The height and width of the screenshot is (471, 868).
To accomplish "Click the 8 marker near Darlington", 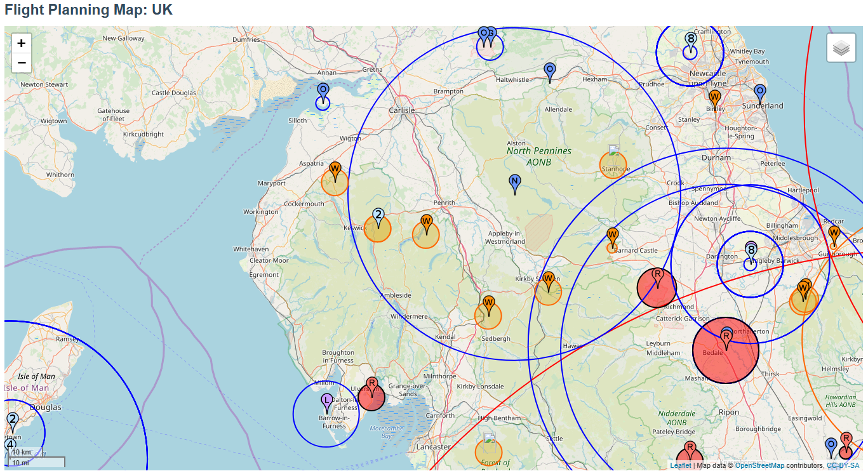I will (751, 253).
